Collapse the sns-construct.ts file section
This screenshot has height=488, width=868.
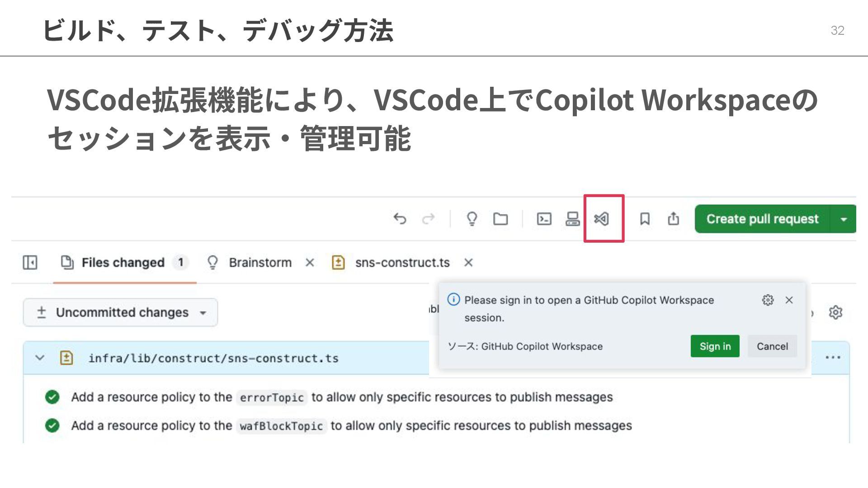click(x=40, y=358)
